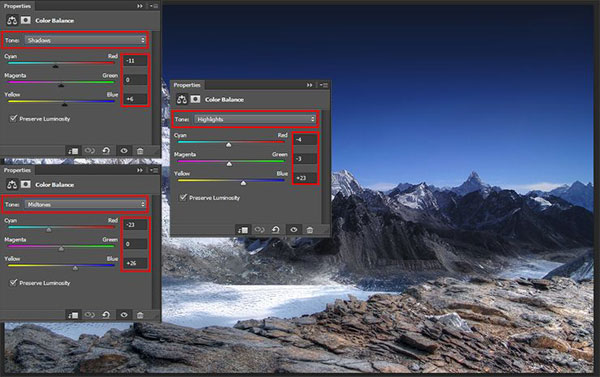Click the view previous state icon in the Highlights panel
Screen dimensions: 600x377
[x=259, y=230]
